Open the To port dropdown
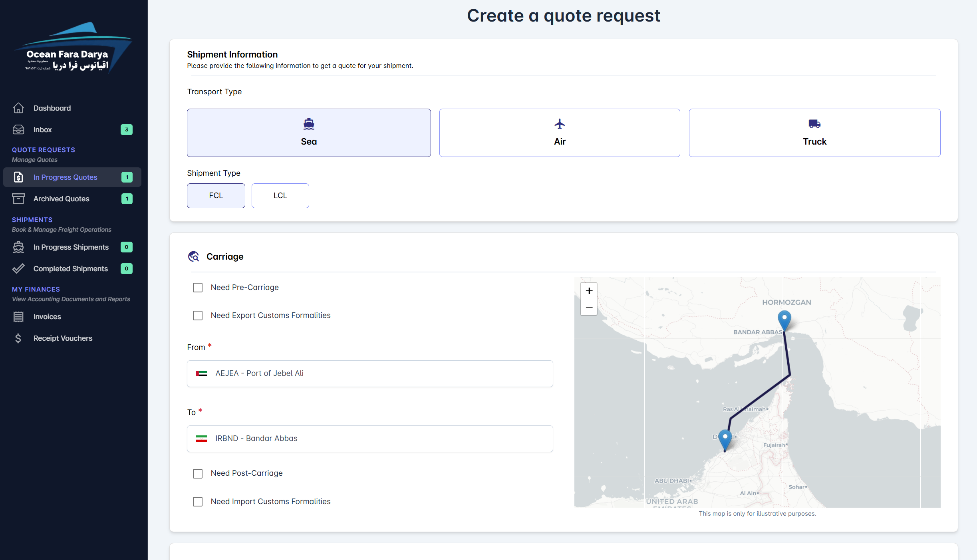 [369, 439]
